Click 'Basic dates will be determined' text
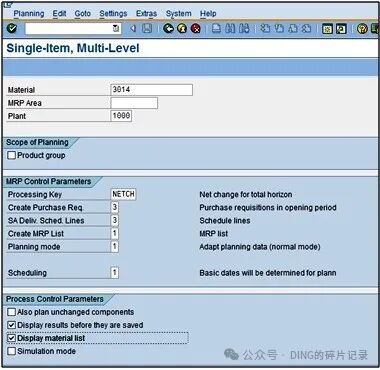The image size is (380, 370). (268, 273)
